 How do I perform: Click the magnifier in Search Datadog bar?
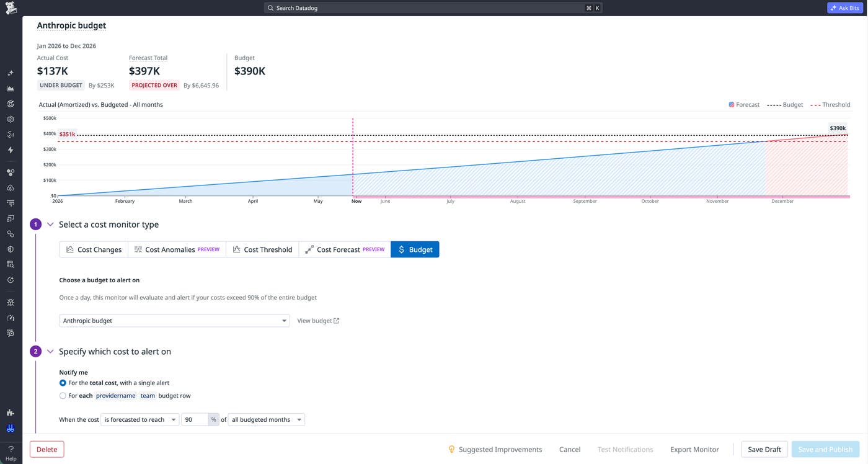[x=270, y=8]
